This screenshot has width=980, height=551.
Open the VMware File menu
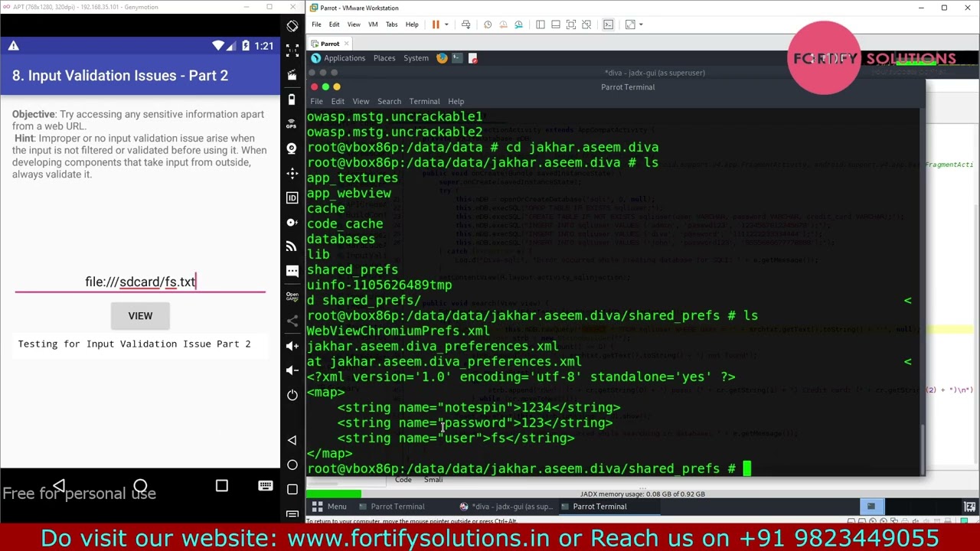316,24
